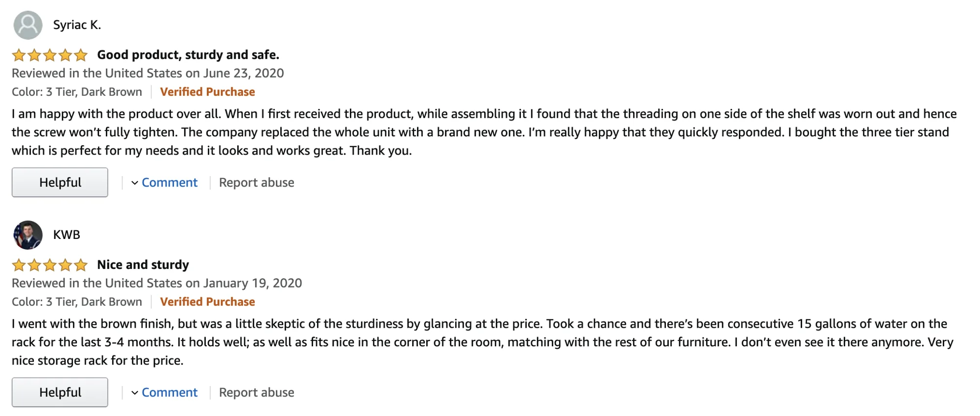Click the star rating above KWB's review
Viewport: 980px width, 416px height.
(x=49, y=265)
